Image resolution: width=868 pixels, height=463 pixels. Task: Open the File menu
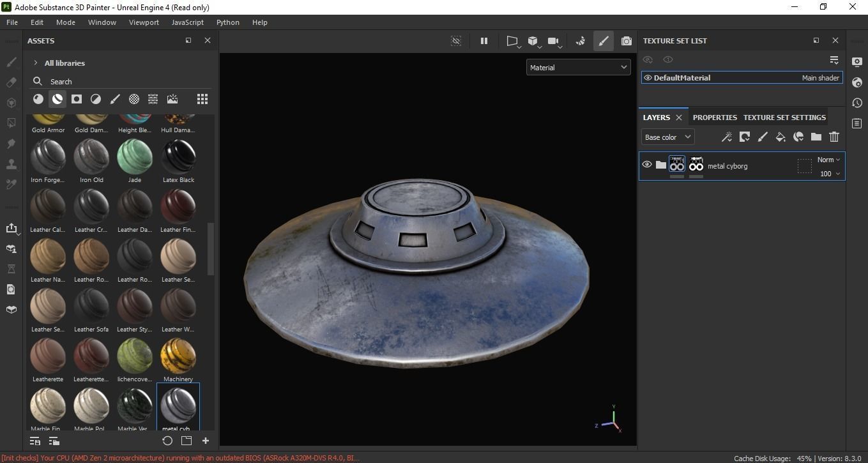[x=12, y=22]
